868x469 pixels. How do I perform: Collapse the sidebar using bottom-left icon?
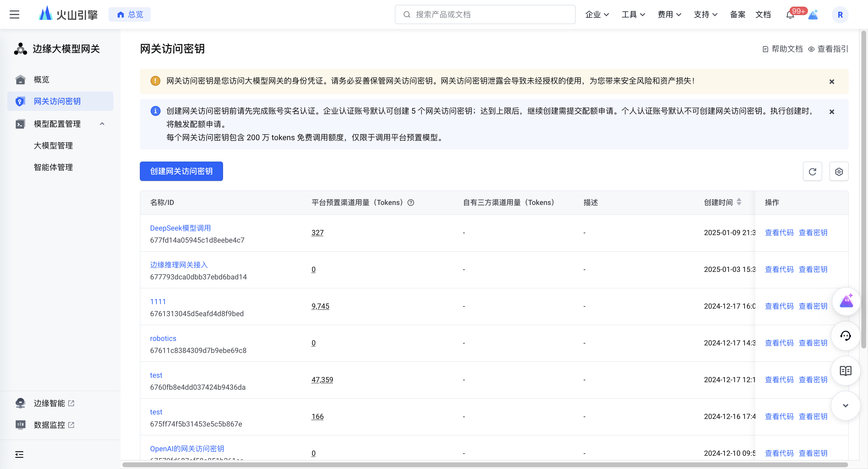pos(19,454)
